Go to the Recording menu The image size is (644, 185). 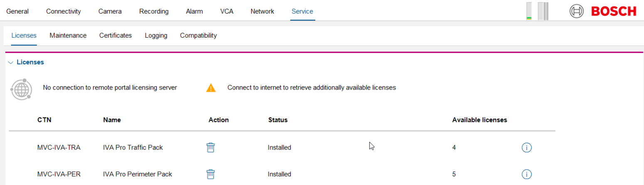pyautogui.click(x=154, y=11)
